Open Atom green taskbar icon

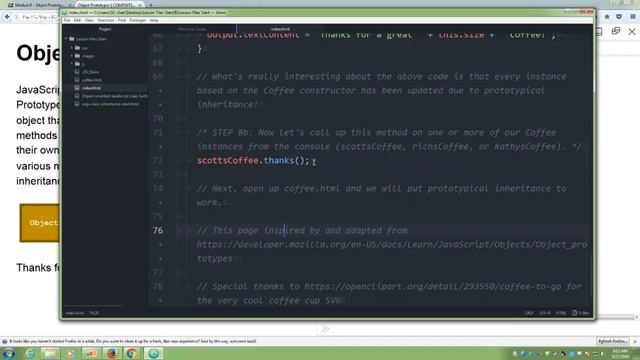tap(153, 353)
